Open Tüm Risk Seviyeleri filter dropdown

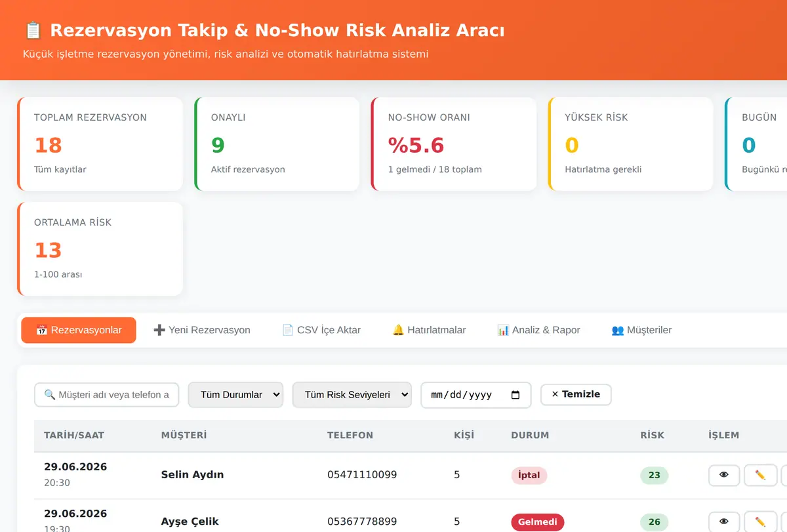[x=352, y=395]
